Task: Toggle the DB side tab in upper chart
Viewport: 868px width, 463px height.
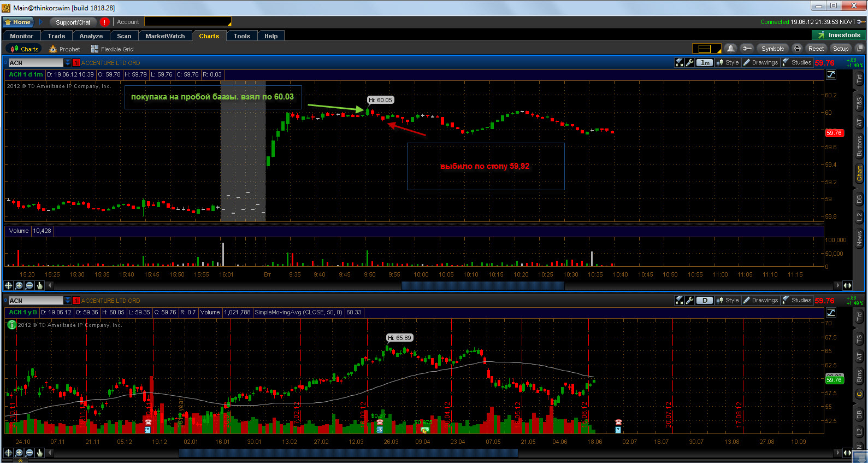Action: point(859,199)
